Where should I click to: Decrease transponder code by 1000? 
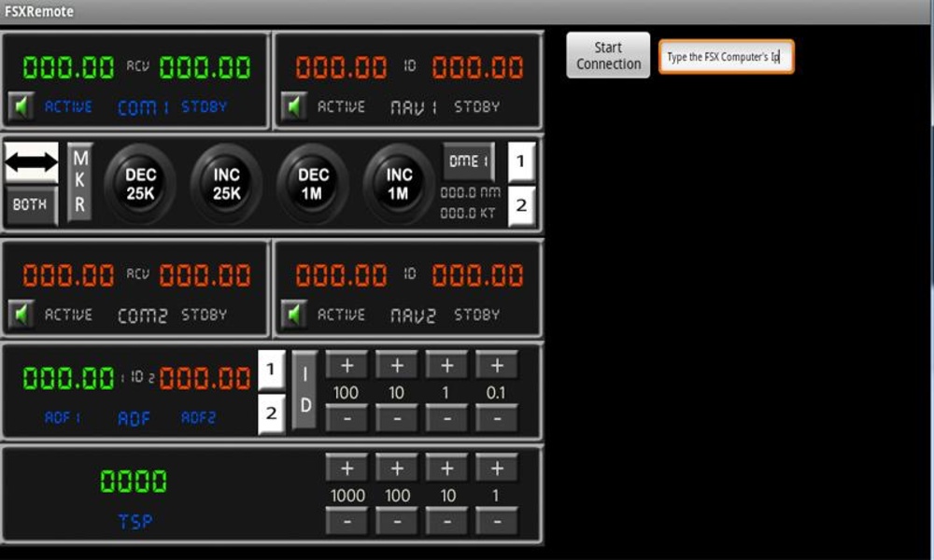(347, 522)
